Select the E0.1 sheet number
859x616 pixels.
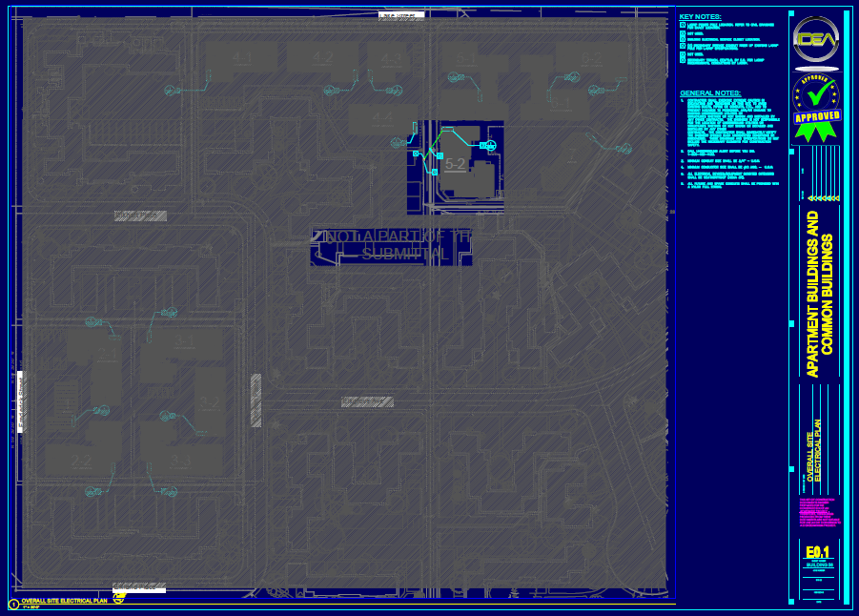817,552
